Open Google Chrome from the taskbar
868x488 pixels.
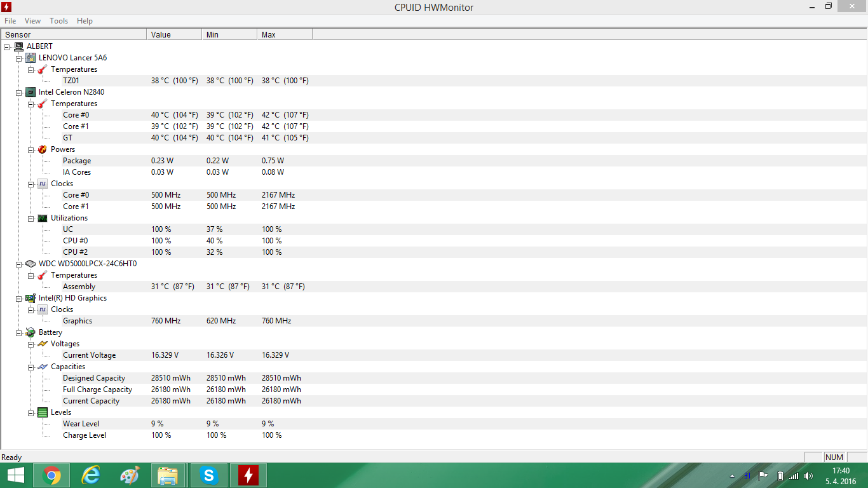coord(51,475)
